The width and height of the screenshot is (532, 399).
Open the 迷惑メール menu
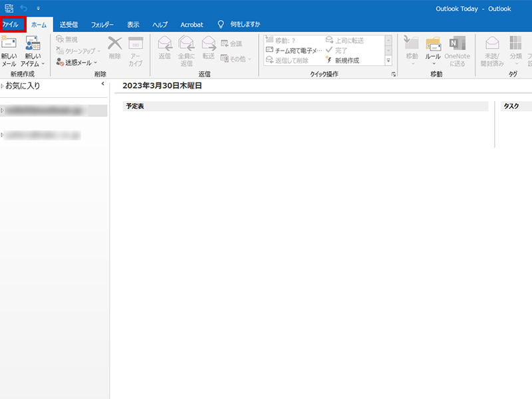pos(76,63)
